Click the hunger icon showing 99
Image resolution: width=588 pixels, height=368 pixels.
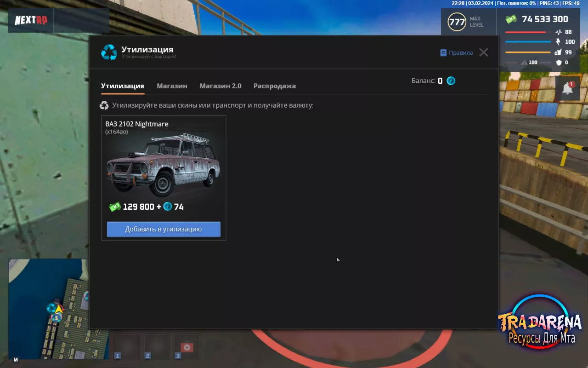point(559,52)
